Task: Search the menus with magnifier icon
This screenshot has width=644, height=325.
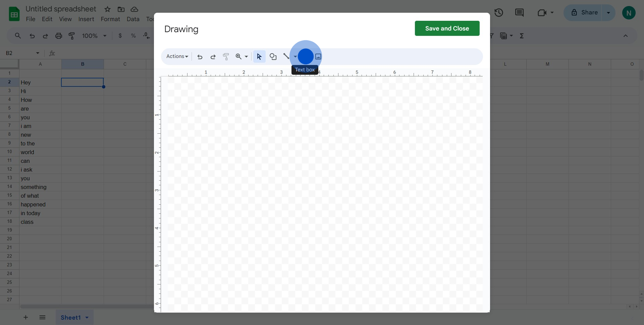Action: click(x=18, y=36)
